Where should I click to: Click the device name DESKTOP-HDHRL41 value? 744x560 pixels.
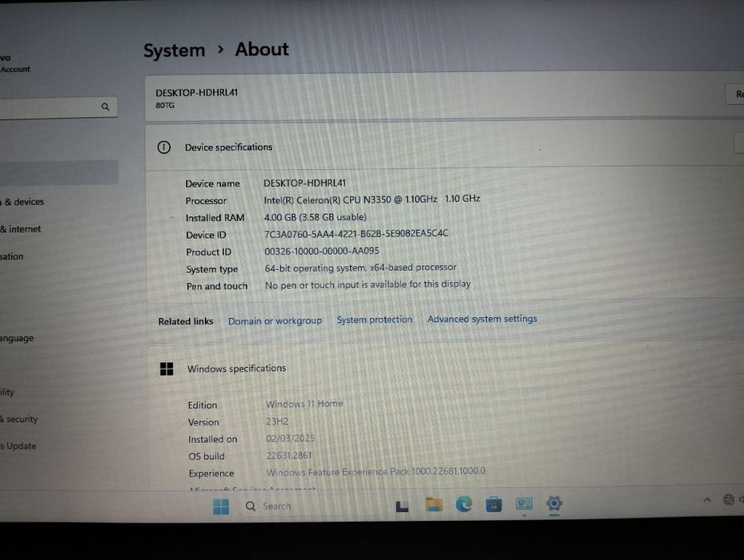click(x=304, y=183)
